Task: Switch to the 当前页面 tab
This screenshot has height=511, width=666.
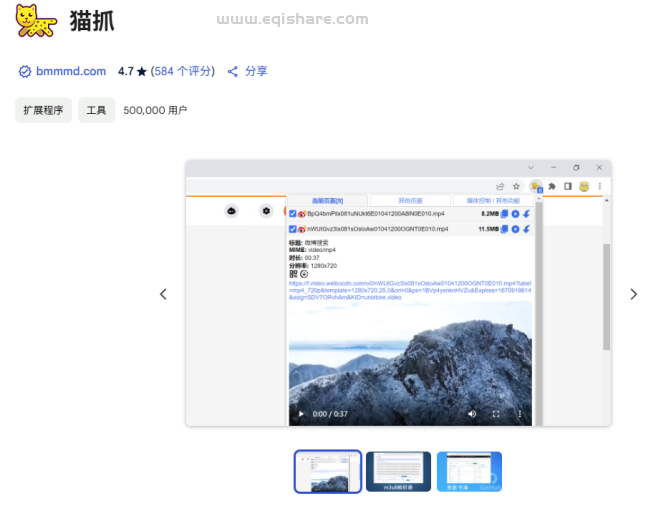Action: point(327,201)
